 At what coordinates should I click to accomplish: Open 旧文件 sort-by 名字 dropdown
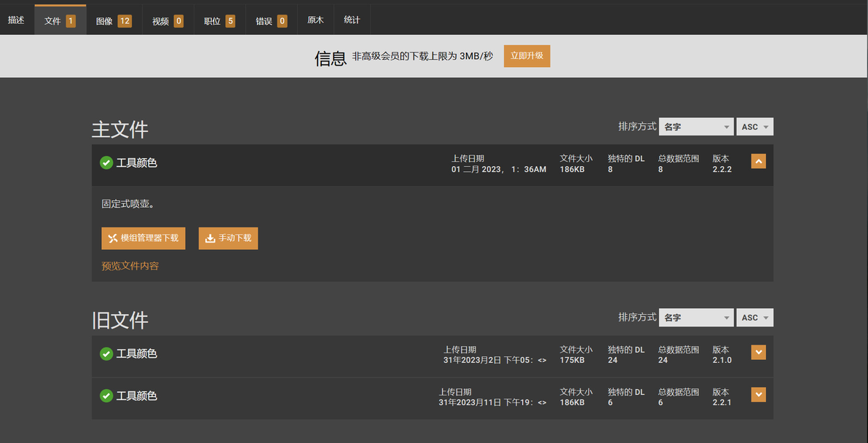coord(696,318)
